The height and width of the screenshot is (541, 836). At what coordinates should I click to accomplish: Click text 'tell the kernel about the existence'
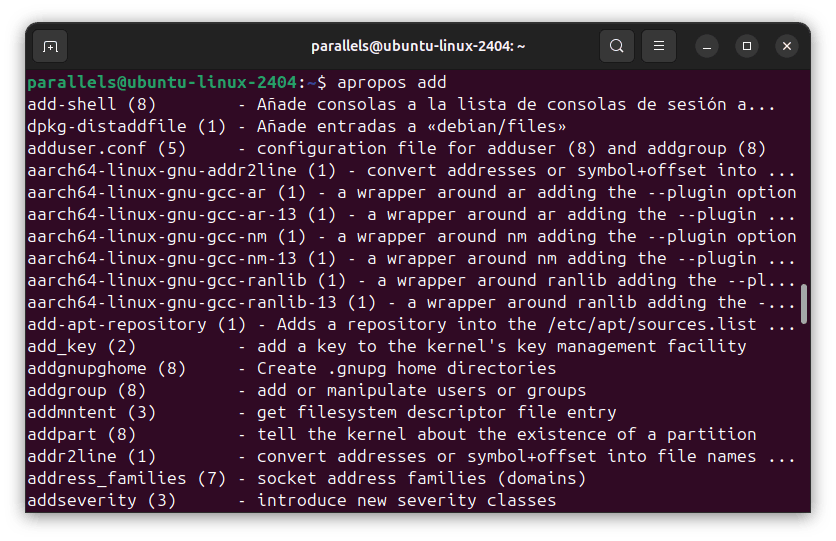(432, 434)
